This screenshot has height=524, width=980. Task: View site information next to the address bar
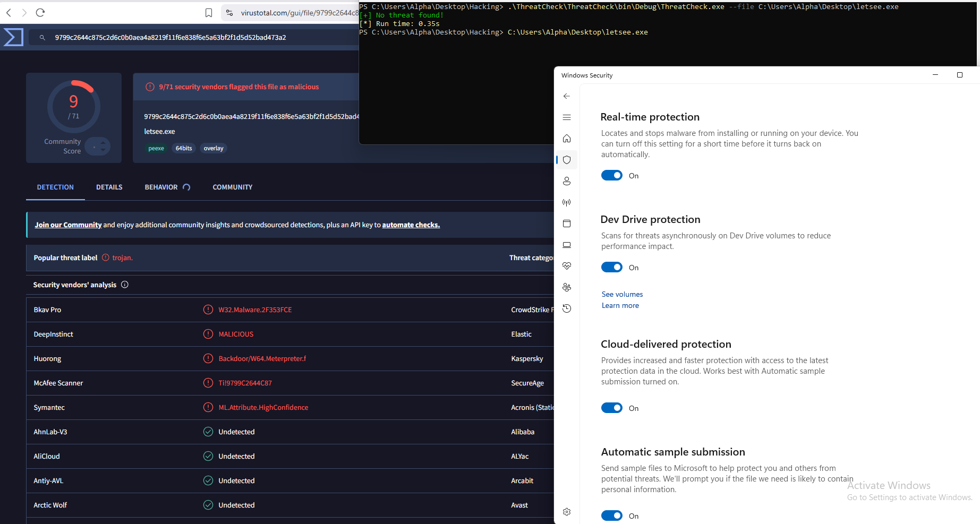tap(229, 13)
